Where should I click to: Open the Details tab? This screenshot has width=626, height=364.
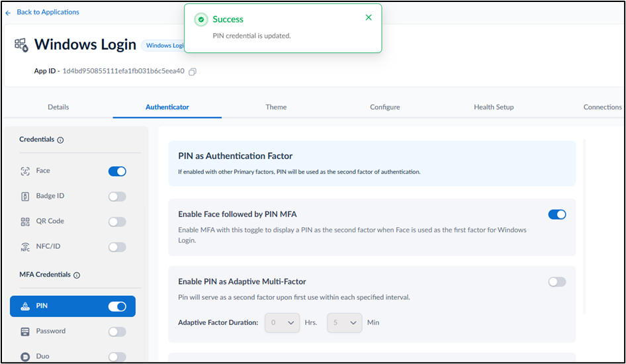pos(58,107)
